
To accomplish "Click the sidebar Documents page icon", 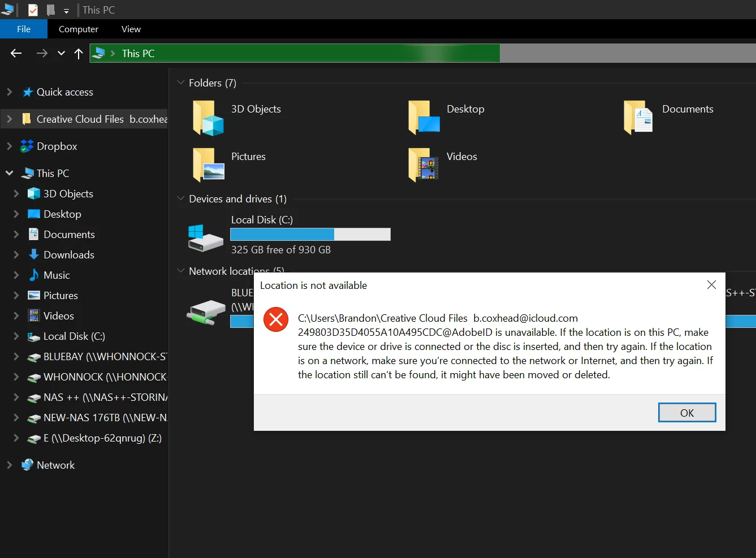I will (34, 234).
